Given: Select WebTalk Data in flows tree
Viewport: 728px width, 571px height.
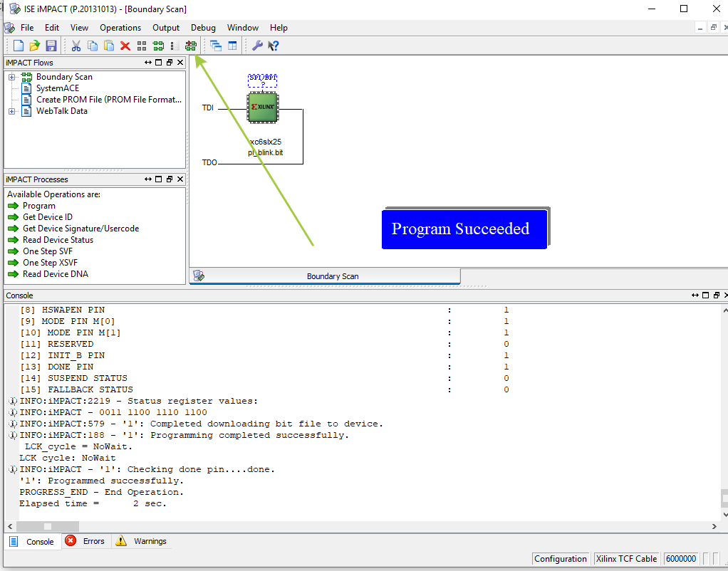Looking at the screenshot, I should (x=62, y=111).
